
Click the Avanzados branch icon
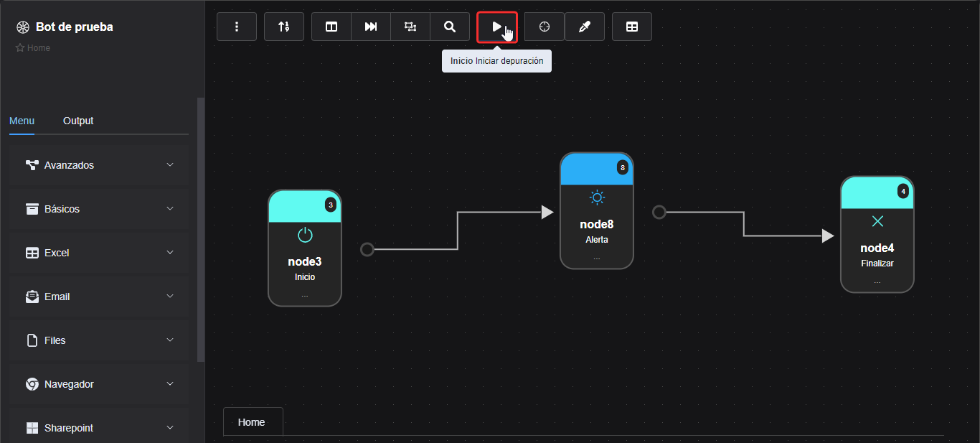tap(32, 165)
